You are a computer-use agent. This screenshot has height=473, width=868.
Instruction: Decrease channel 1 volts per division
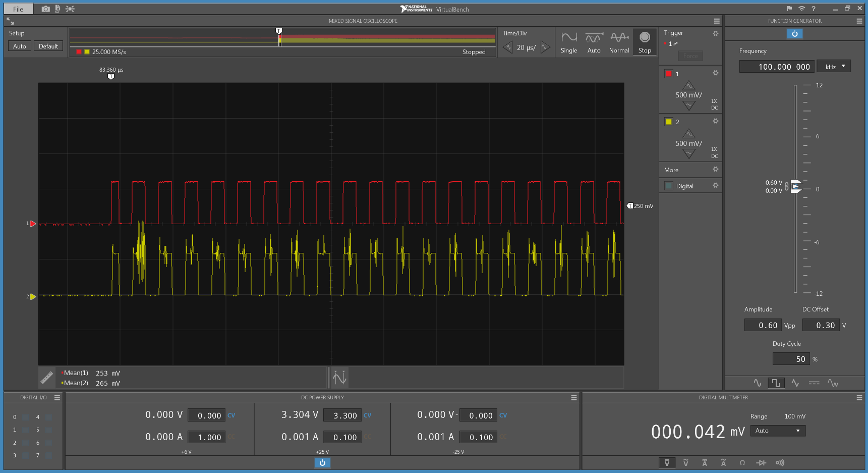[x=689, y=105]
